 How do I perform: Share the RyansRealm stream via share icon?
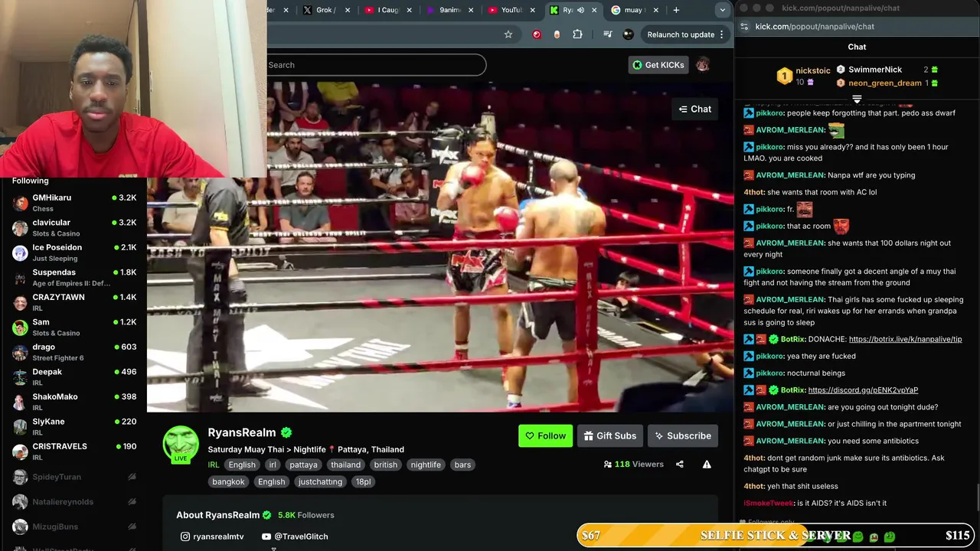[680, 464]
